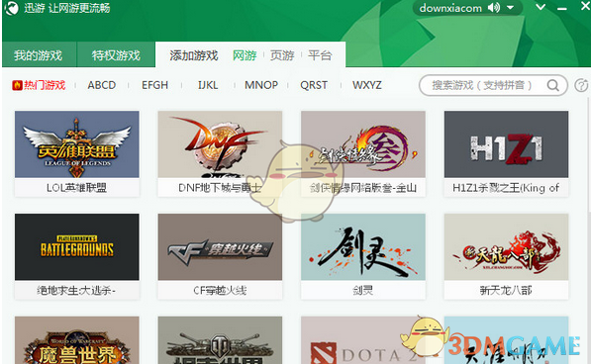591x364 pixels.
Task: Click the 绝地求生:大逃杀 label
Action: 77,290
